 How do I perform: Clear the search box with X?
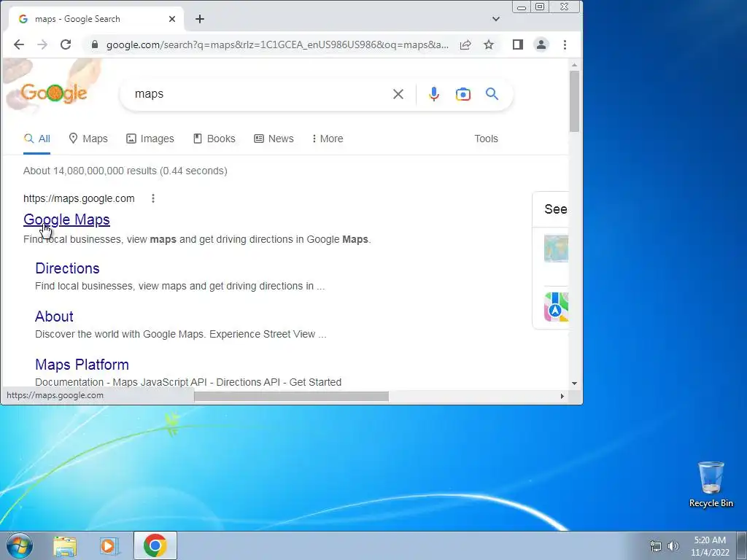[x=398, y=94]
